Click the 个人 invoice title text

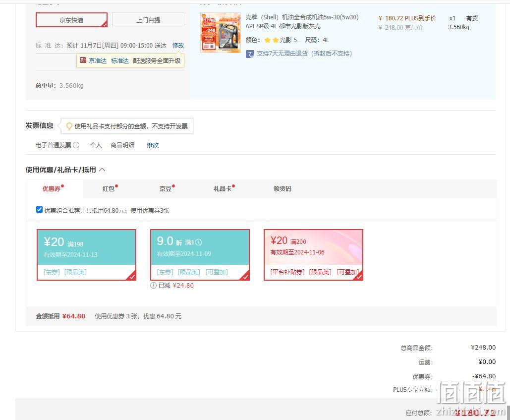pyautogui.click(x=96, y=145)
